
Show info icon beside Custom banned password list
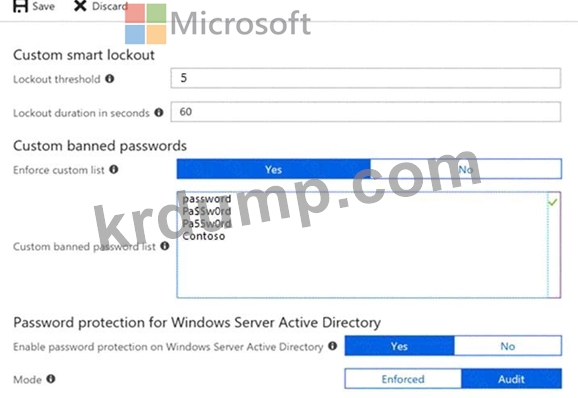pos(165,246)
